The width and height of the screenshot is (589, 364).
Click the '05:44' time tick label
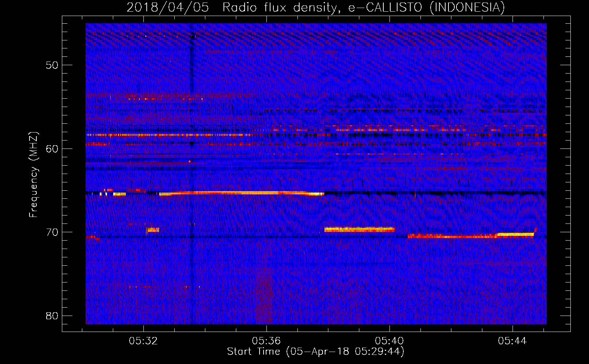[513, 341]
